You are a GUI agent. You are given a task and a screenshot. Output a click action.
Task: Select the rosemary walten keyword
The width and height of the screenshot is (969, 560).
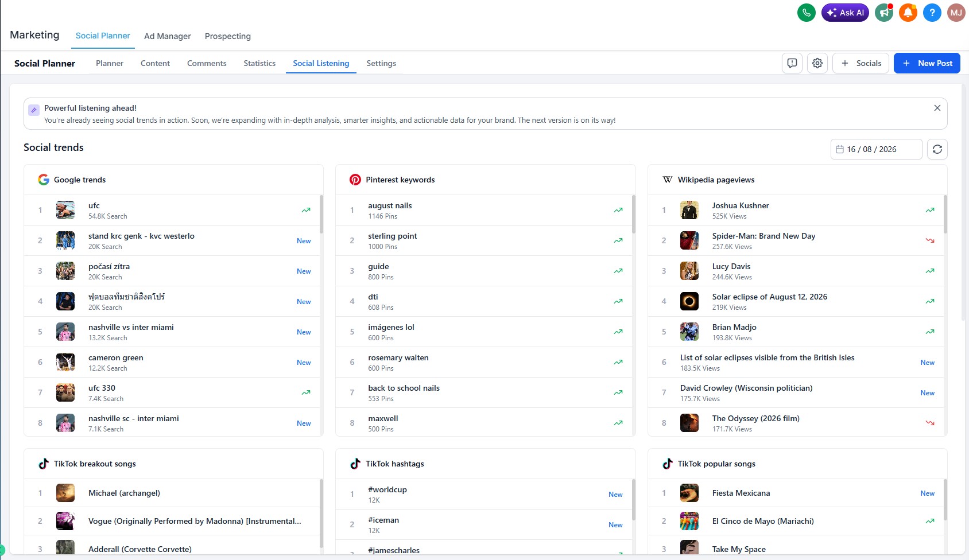483,362
